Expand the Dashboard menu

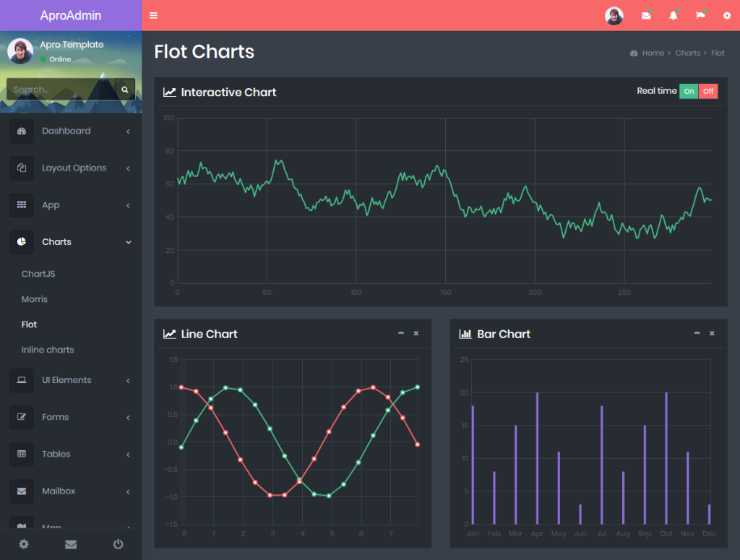pyautogui.click(x=71, y=132)
